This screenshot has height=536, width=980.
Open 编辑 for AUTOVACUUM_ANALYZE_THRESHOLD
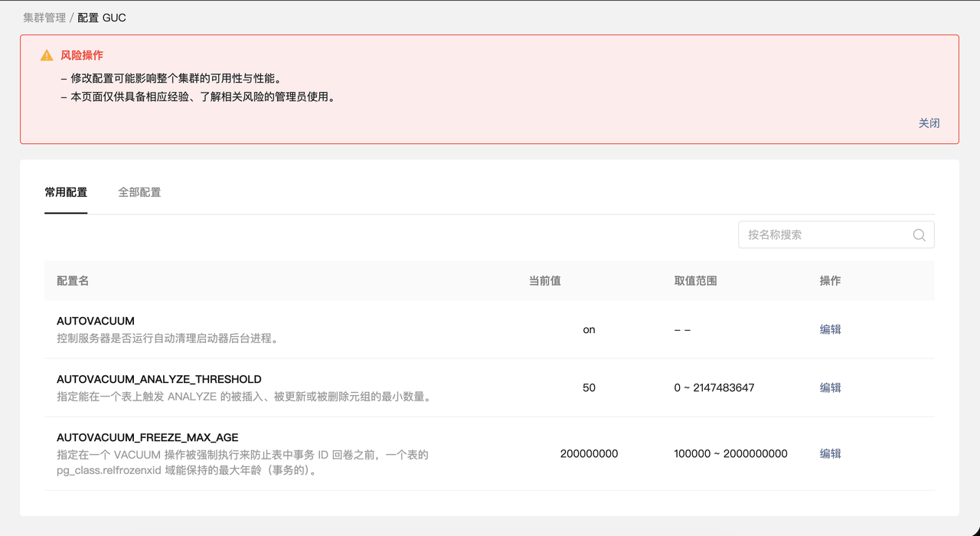coord(830,387)
